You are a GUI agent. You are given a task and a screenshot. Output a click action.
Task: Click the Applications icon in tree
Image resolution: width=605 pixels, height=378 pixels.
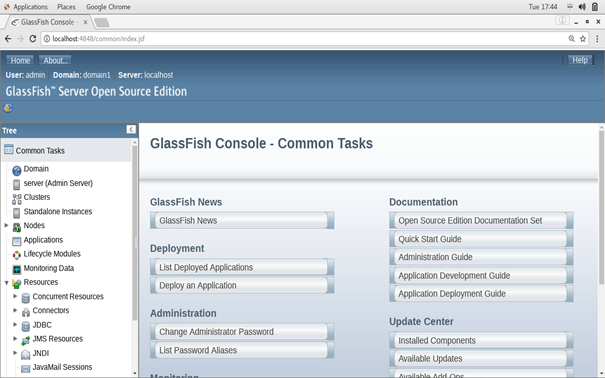point(17,241)
